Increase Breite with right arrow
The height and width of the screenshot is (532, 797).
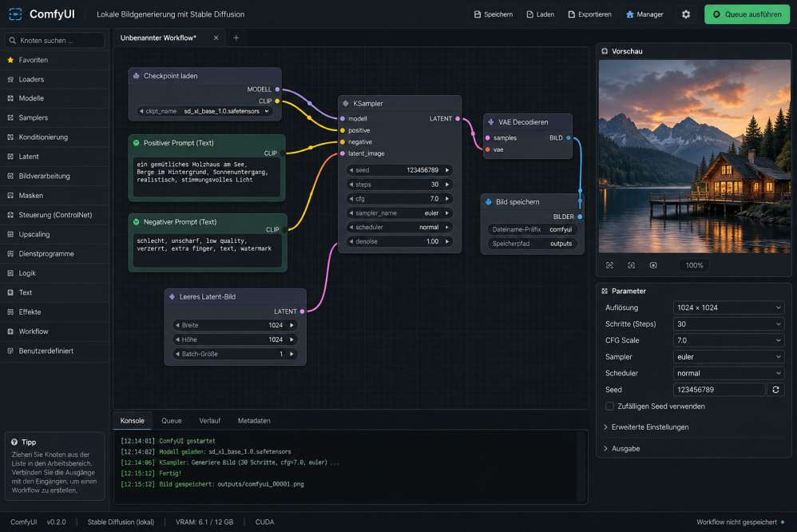291,325
